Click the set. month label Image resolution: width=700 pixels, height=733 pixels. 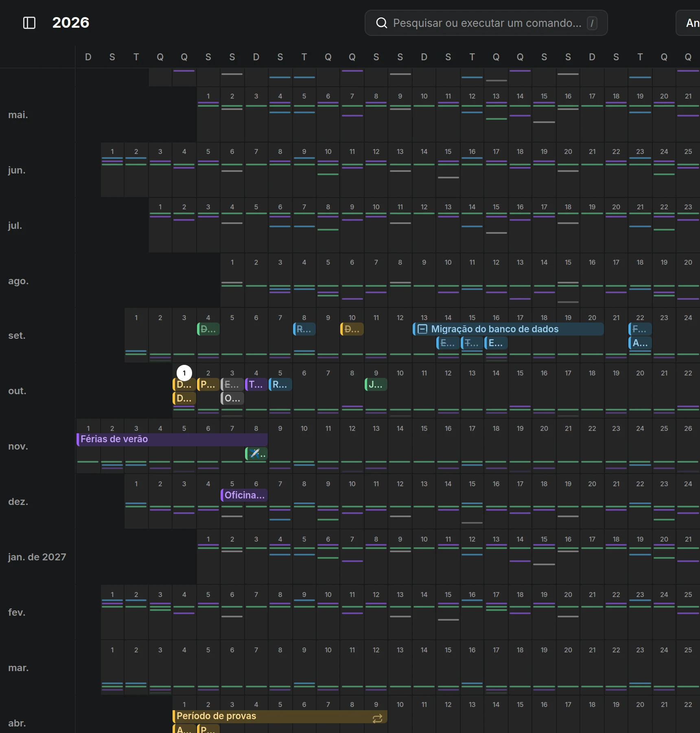[17, 336]
